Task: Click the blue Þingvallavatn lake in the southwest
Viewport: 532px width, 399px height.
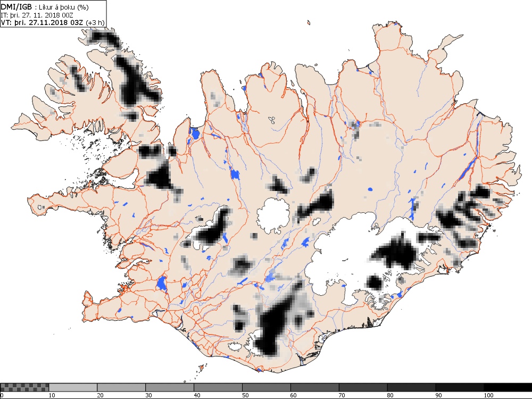Action: (162, 284)
